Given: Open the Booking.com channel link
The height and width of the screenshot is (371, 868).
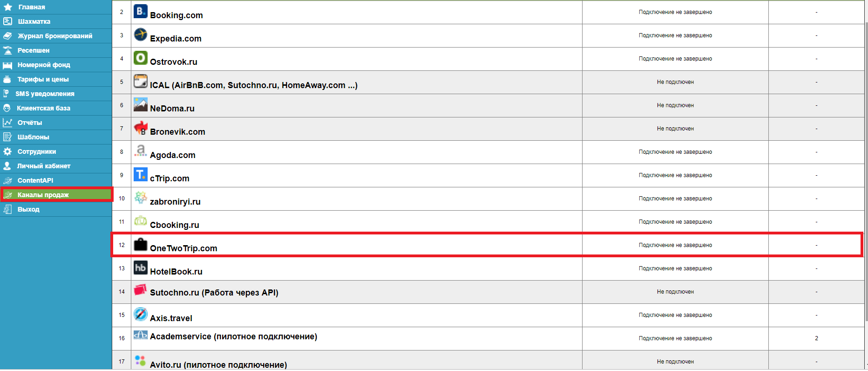Looking at the screenshot, I should tap(176, 15).
